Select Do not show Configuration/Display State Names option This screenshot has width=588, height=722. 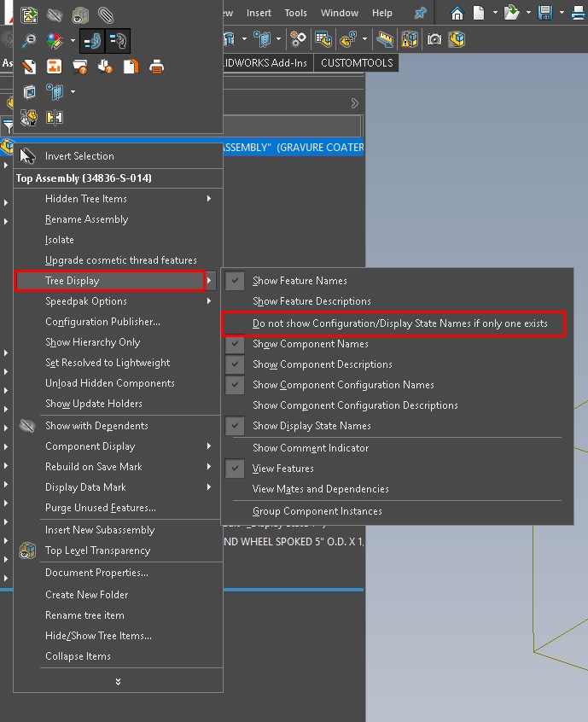[x=399, y=324]
